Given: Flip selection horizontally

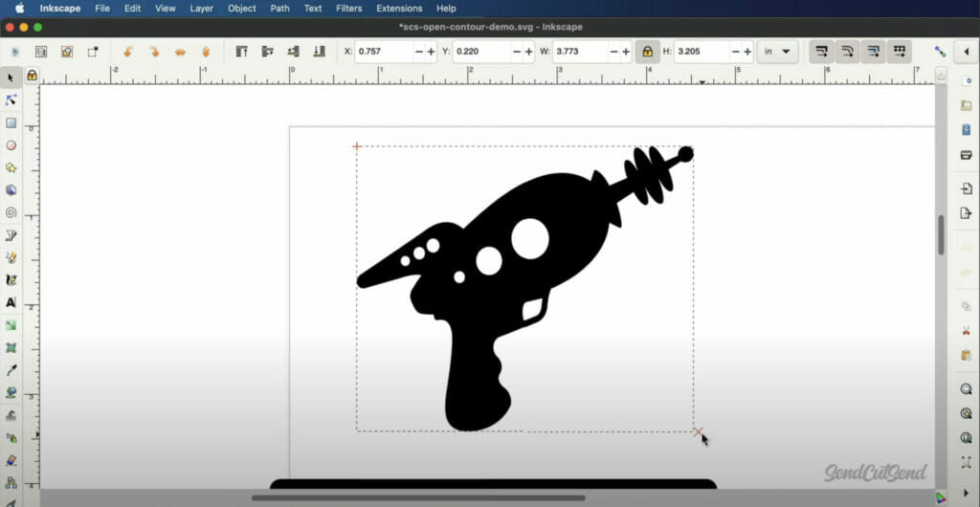Looking at the screenshot, I should [180, 52].
